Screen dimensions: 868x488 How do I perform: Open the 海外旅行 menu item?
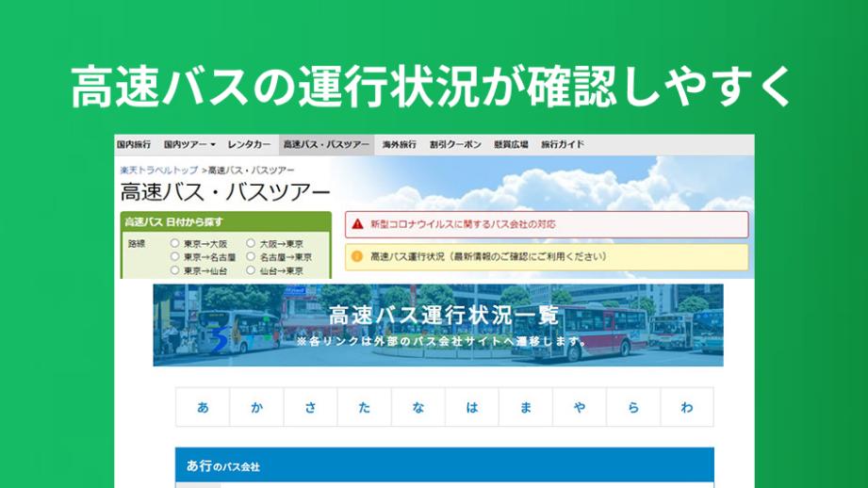point(399,145)
